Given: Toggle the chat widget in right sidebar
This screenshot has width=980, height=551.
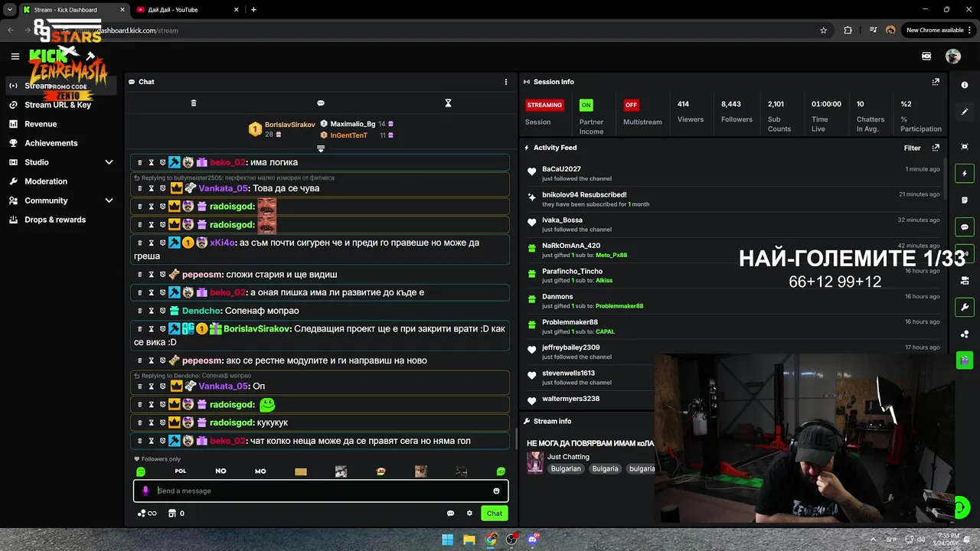Looking at the screenshot, I should click(x=965, y=227).
